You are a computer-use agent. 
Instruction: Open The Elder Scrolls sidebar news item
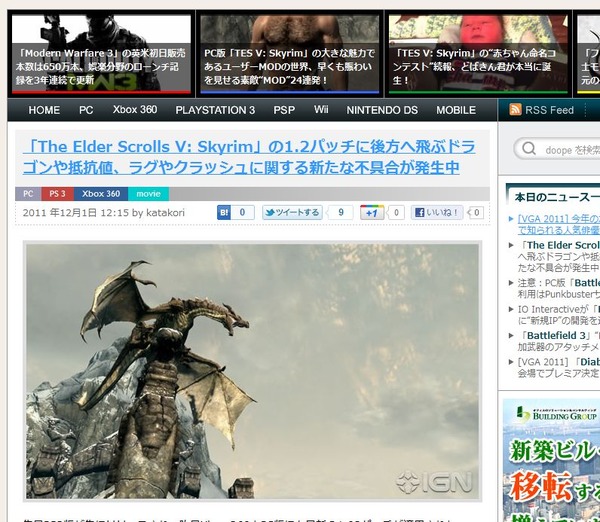click(558, 256)
